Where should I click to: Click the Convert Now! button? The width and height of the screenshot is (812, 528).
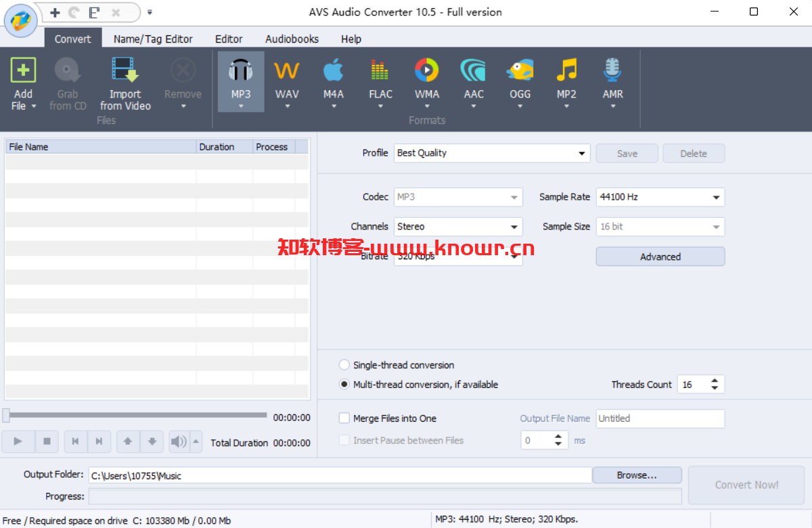point(746,485)
